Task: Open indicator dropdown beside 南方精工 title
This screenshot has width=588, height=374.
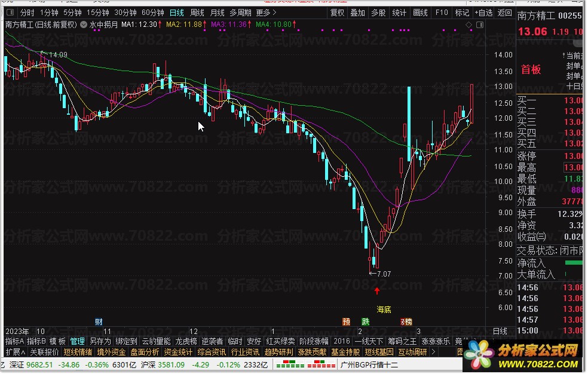Action: pos(84,24)
